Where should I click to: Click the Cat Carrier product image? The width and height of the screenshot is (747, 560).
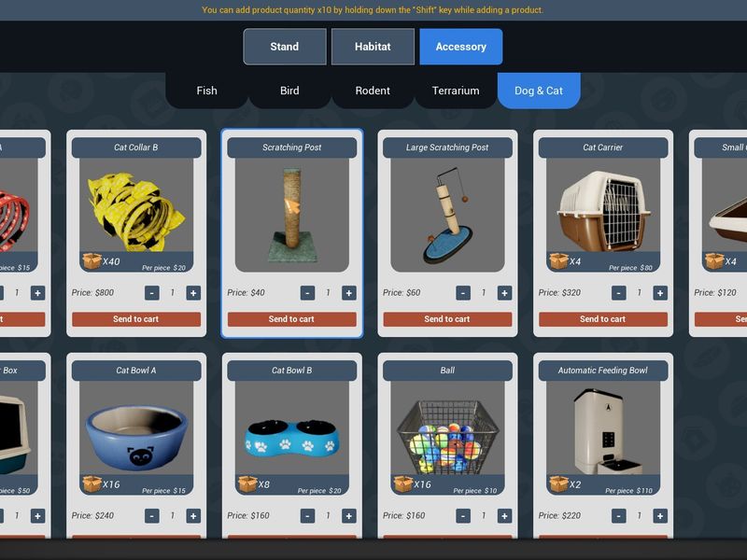603,212
